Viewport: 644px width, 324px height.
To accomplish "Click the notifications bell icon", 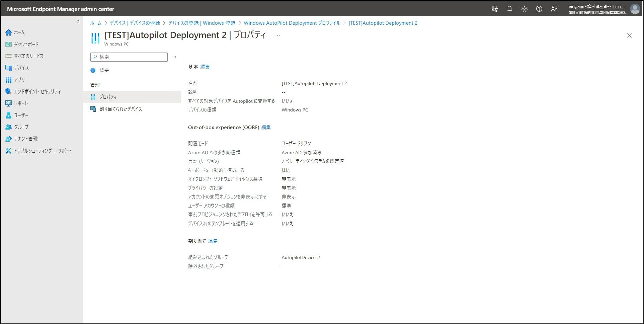I will coord(509,9).
